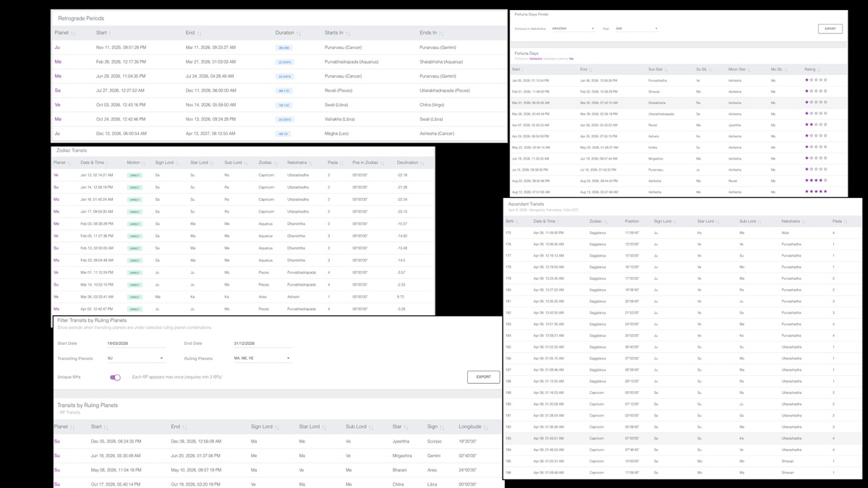Click sort icon beside Starts In header
868x488 pixels.
pos(348,33)
